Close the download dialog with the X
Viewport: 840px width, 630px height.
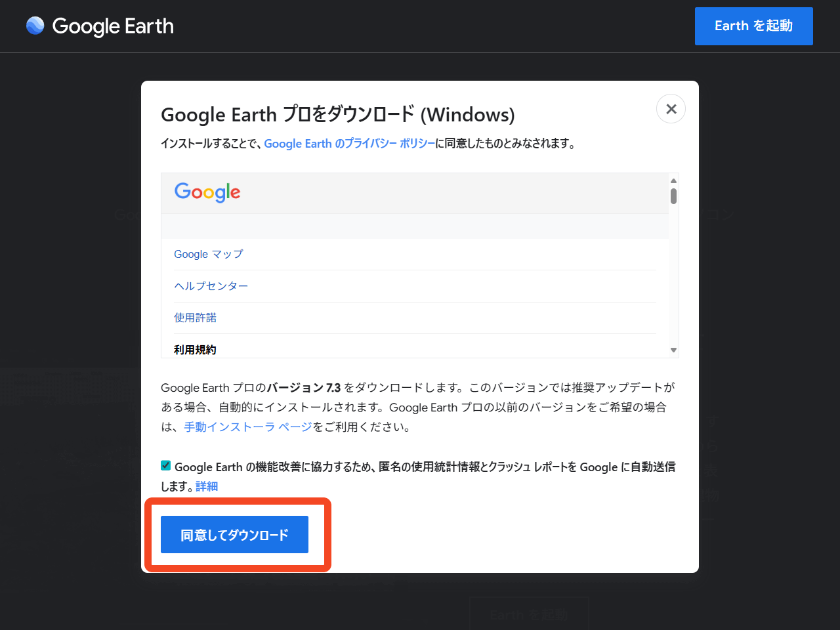[671, 108]
